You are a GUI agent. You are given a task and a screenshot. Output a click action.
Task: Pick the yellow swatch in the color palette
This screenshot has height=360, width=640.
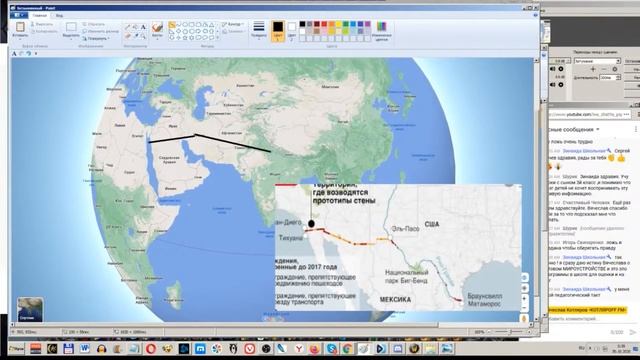pyautogui.click(x=338, y=24)
